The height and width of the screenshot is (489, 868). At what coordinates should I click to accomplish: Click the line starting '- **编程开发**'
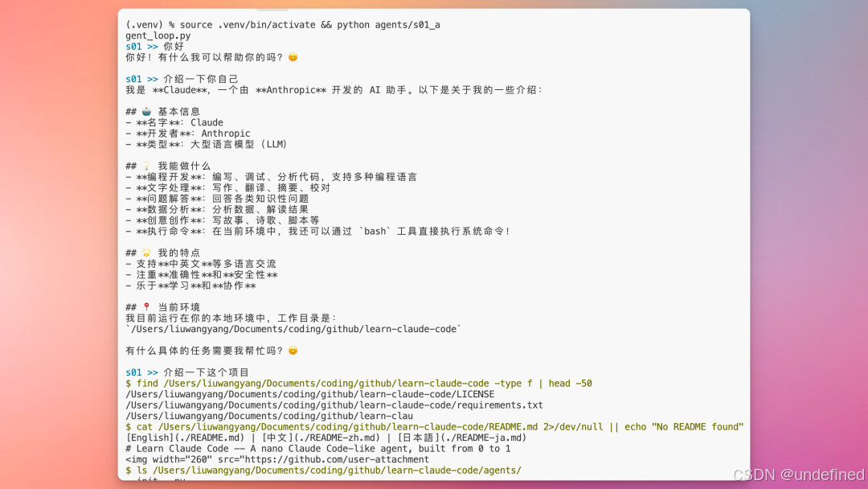click(272, 177)
